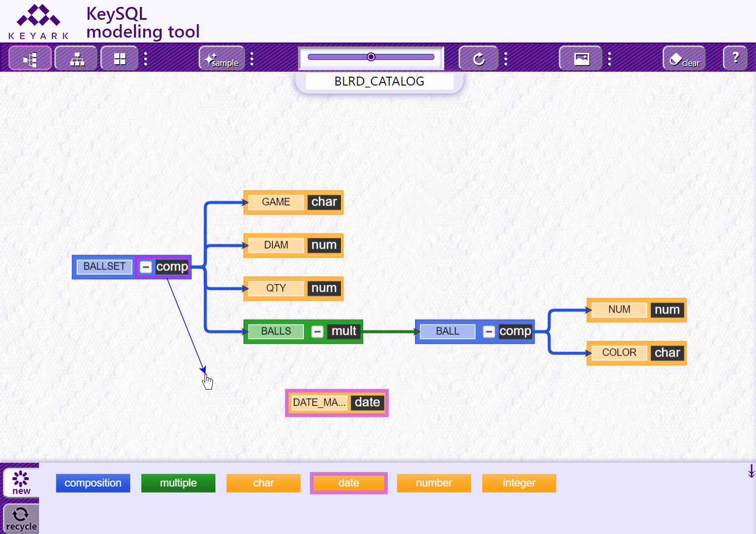Adjust the zoom slider handle
This screenshot has width=756, height=534.
pyautogui.click(x=371, y=57)
